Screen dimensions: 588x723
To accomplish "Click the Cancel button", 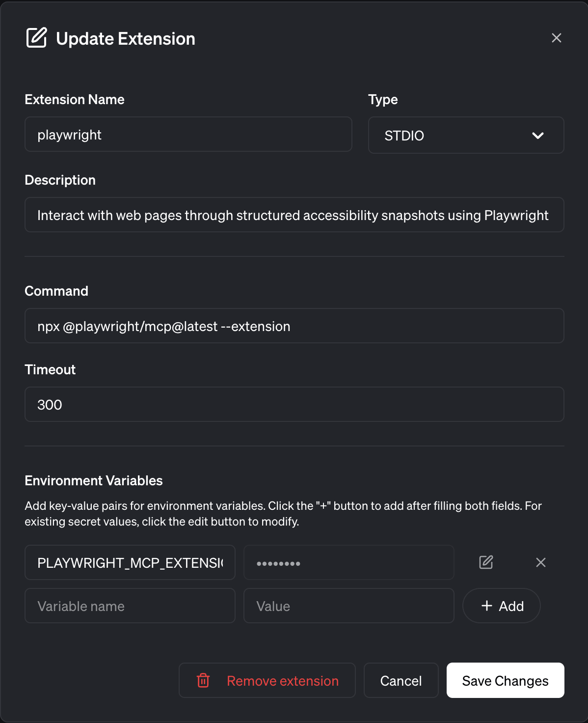I will [x=401, y=680].
